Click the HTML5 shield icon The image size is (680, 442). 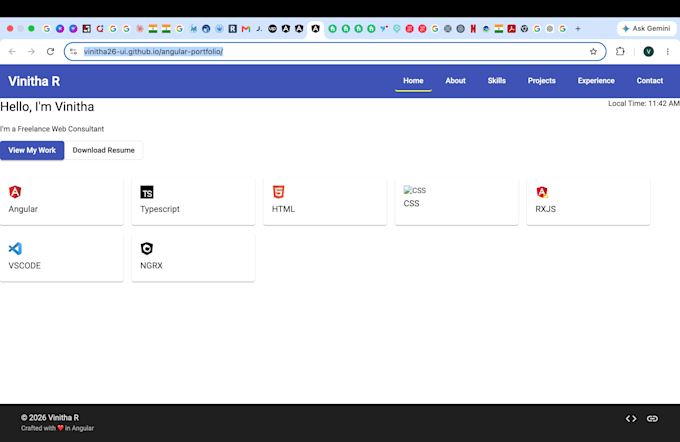(x=278, y=192)
